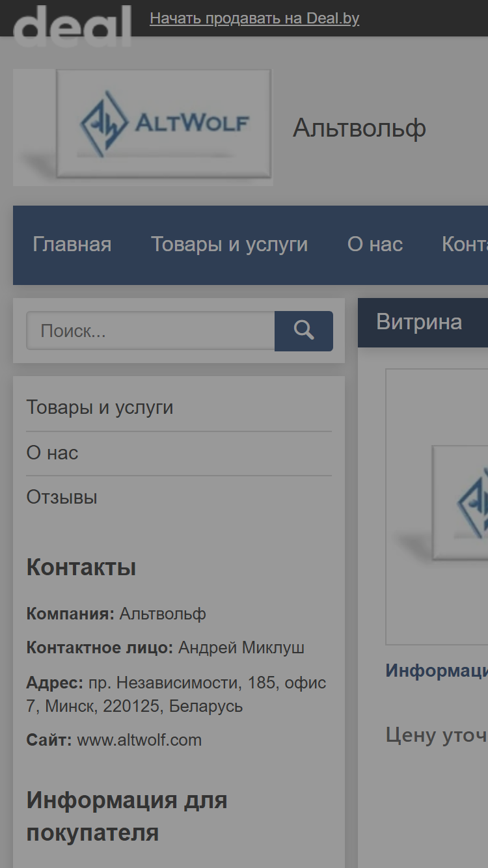This screenshot has width=488, height=868.
Task: Open О нас in the sidebar list
Action: pyautogui.click(x=52, y=453)
